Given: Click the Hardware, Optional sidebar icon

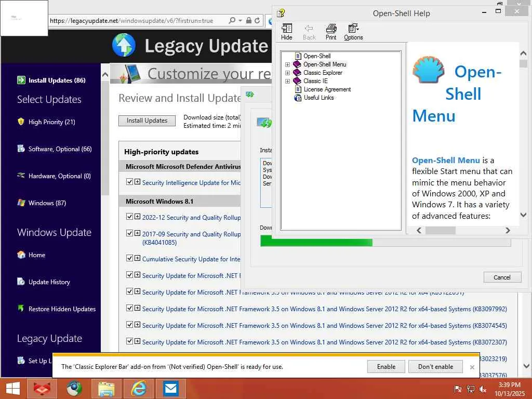Looking at the screenshot, I should pyautogui.click(x=21, y=176).
